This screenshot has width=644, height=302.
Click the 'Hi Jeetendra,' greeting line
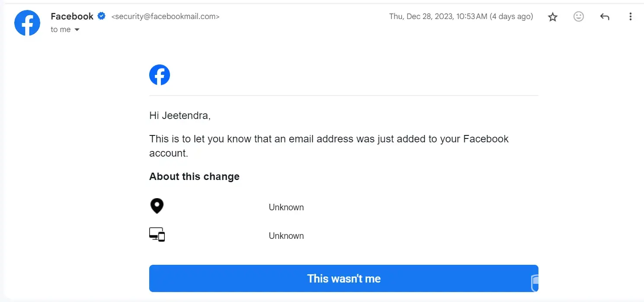pos(180,116)
